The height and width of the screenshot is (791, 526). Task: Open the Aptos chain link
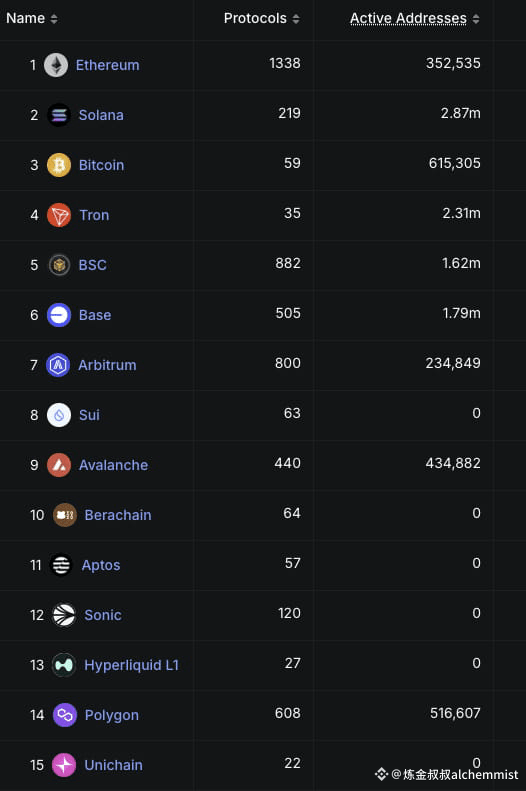pos(101,565)
